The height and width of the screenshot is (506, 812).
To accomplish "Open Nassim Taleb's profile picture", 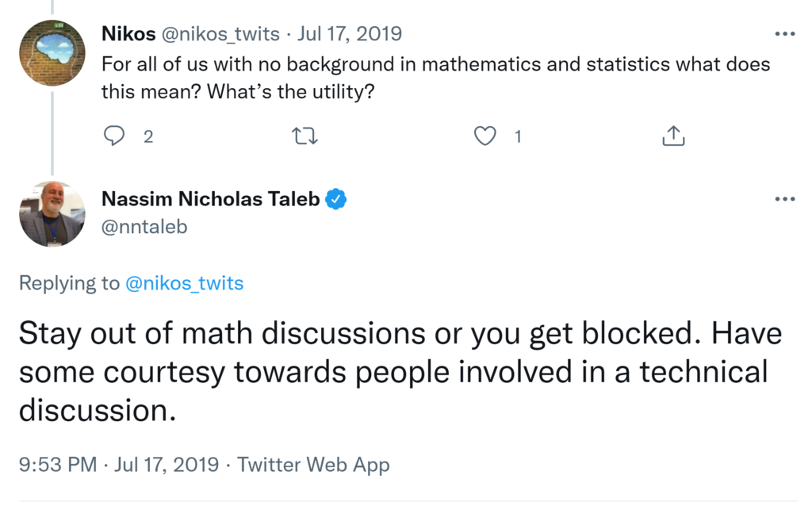I will [52, 214].
